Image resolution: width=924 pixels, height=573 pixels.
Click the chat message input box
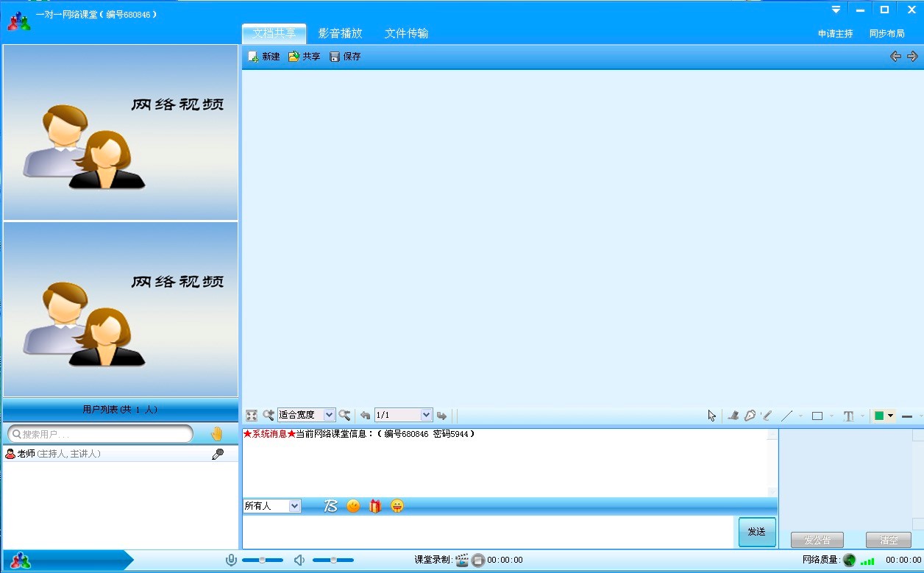(489, 532)
